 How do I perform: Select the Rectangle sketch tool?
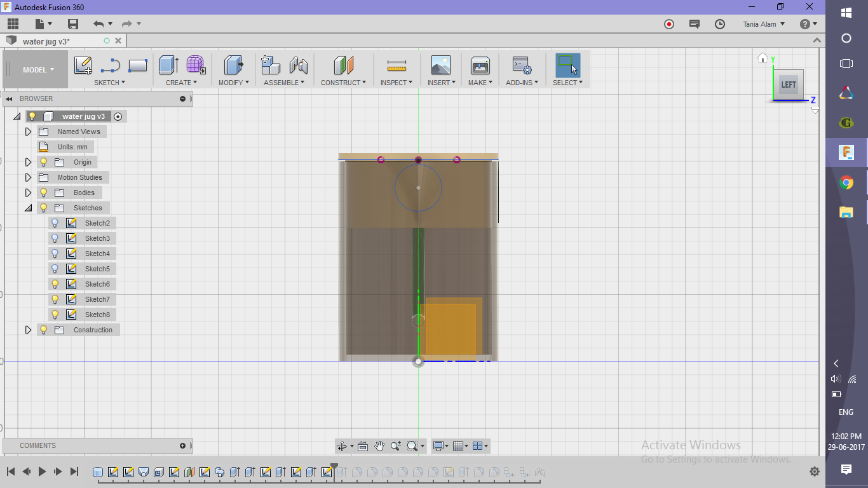[x=138, y=65]
